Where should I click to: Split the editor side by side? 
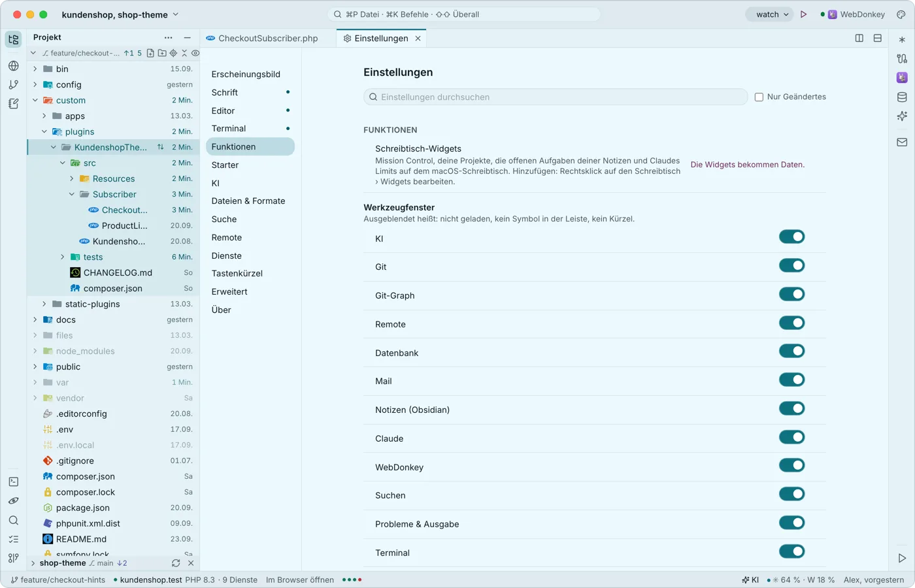(x=859, y=39)
